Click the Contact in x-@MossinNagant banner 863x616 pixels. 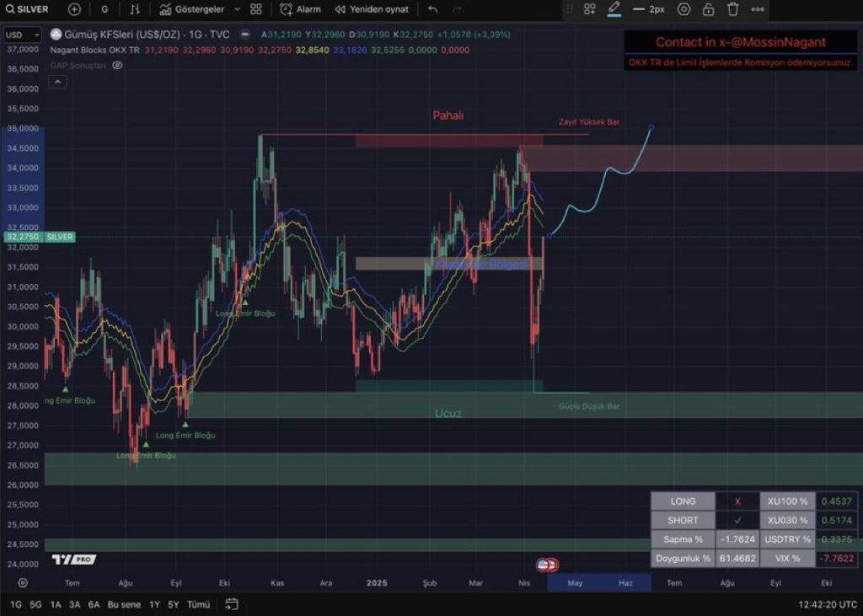point(741,42)
